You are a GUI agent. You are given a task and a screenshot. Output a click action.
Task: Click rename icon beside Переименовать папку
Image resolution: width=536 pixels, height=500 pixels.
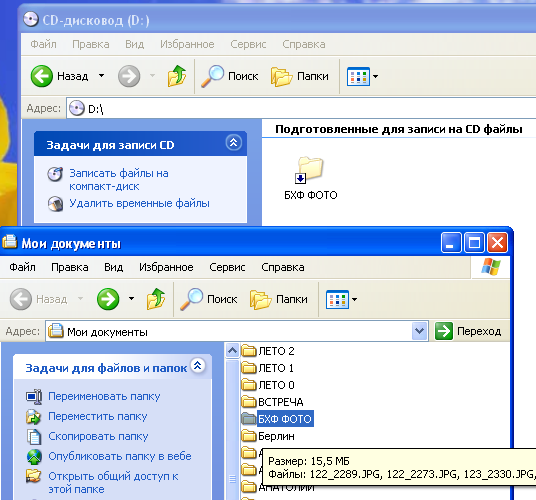[x=34, y=396]
